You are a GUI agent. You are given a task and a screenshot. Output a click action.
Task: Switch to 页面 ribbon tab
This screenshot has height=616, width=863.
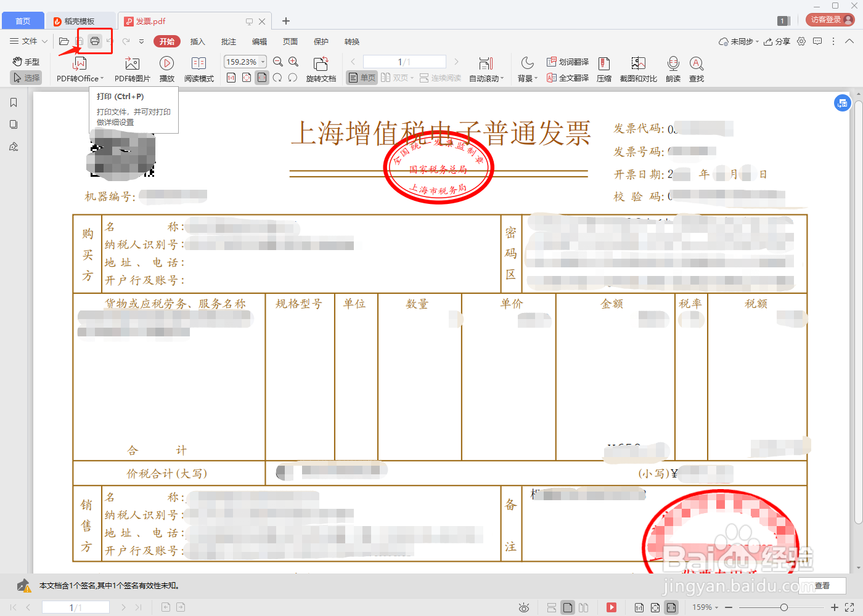290,41
